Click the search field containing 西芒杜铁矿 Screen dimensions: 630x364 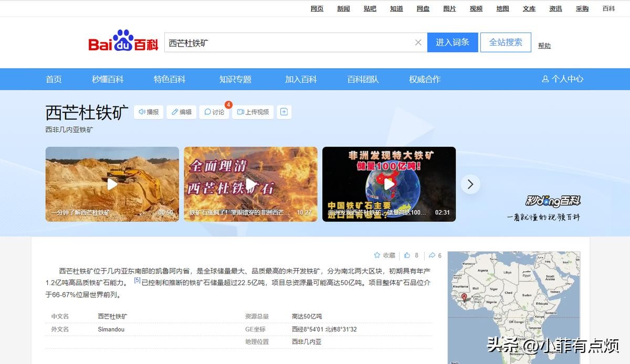289,42
